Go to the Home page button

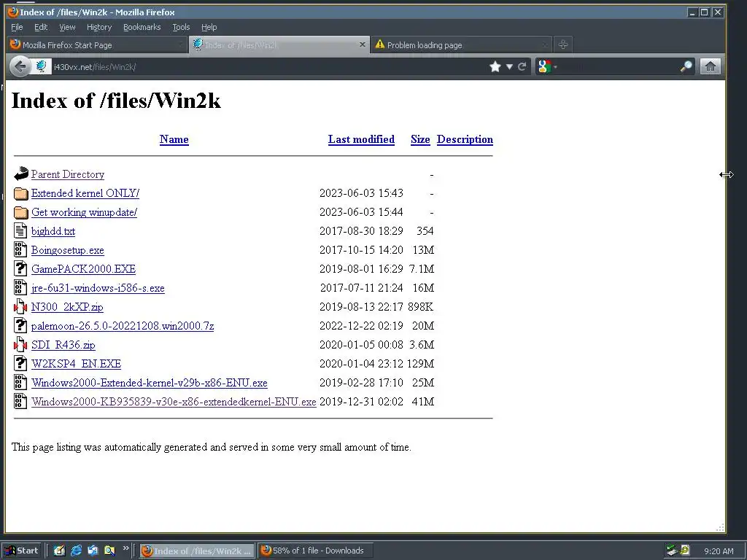coord(710,66)
